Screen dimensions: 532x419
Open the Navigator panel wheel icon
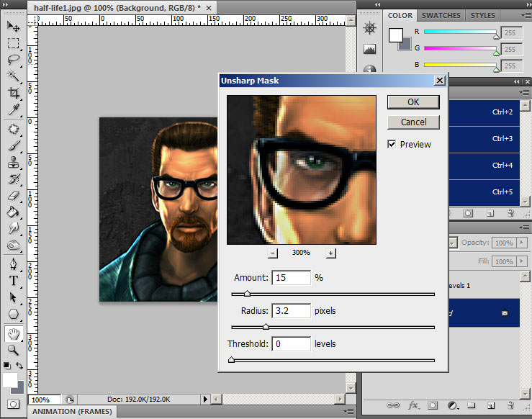[369, 28]
